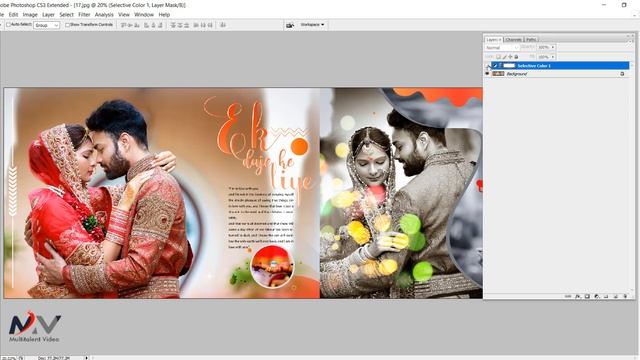Open the blending mode Normal dropdown
This screenshot has width=640, height=360.
(502, 47)
